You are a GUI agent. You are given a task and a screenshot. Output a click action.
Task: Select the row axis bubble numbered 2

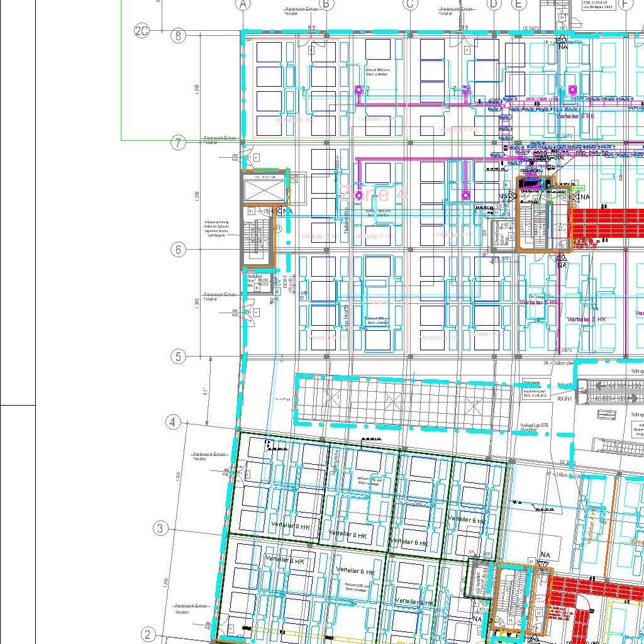[148, 635]
